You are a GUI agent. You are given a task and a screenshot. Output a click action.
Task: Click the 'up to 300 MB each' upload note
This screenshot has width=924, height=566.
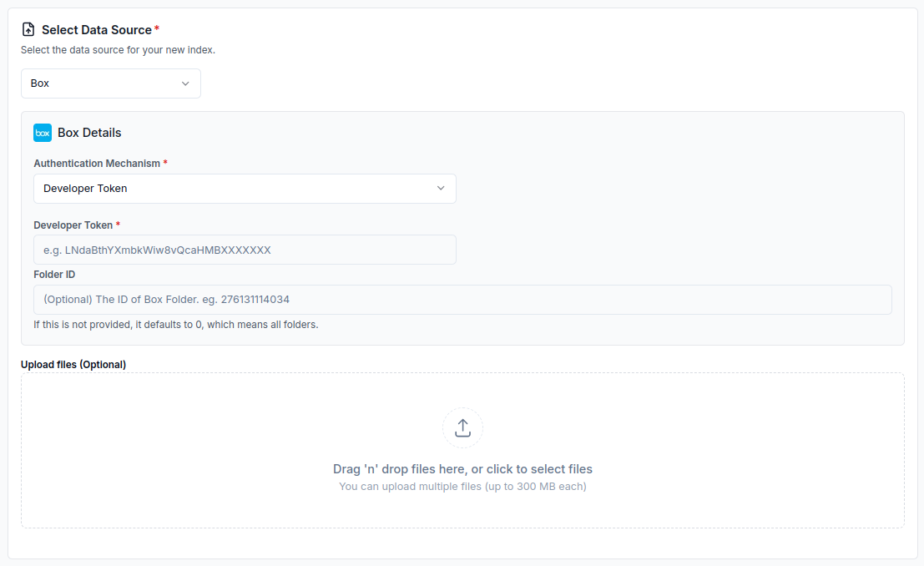(462, 487)
